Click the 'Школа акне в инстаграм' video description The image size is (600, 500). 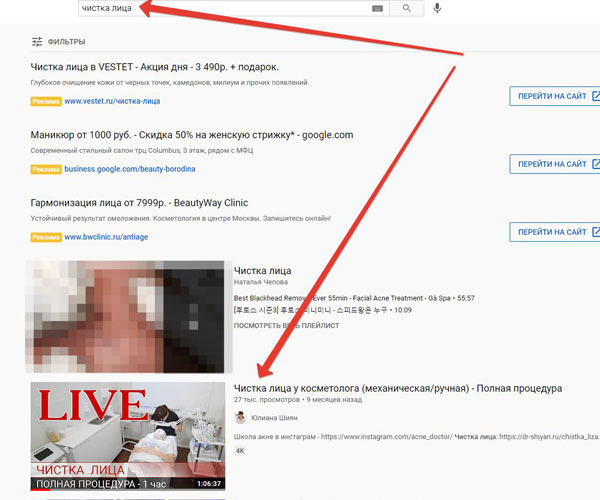click(x=416, y=437)
